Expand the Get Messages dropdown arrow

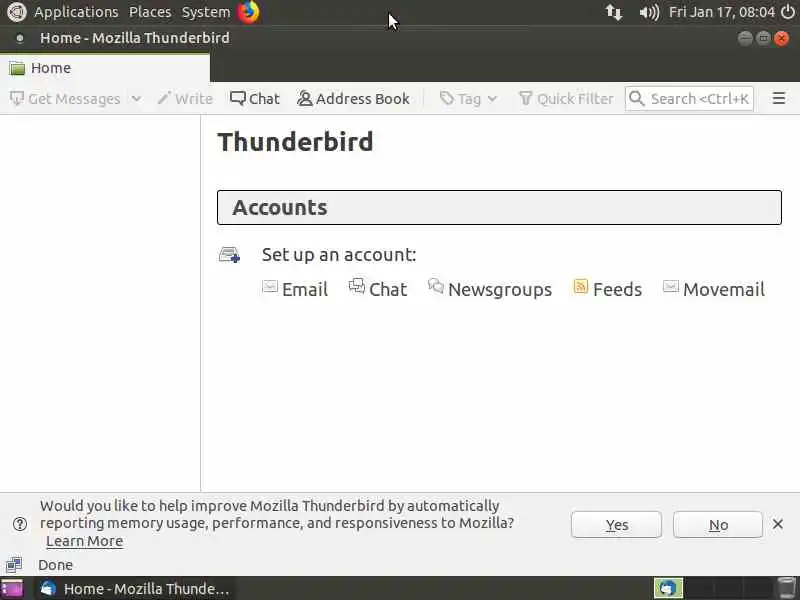[x=136, y=98]
